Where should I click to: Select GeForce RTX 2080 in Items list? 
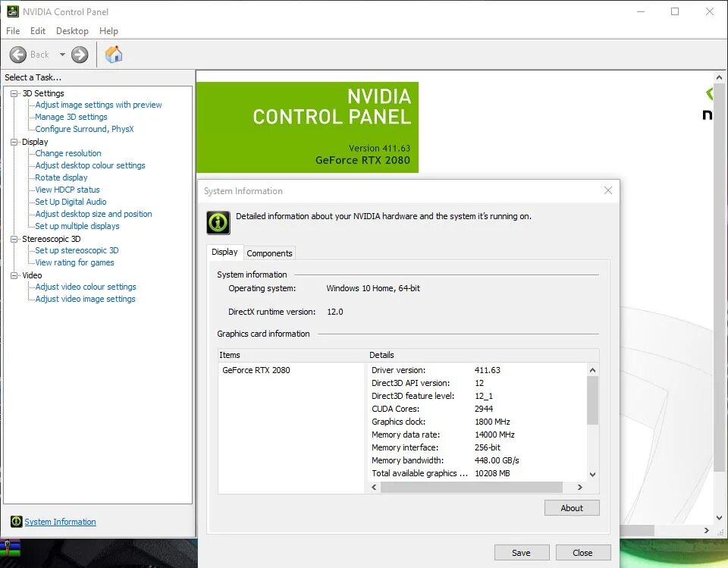pyautogui.click(x=256, y=370)
